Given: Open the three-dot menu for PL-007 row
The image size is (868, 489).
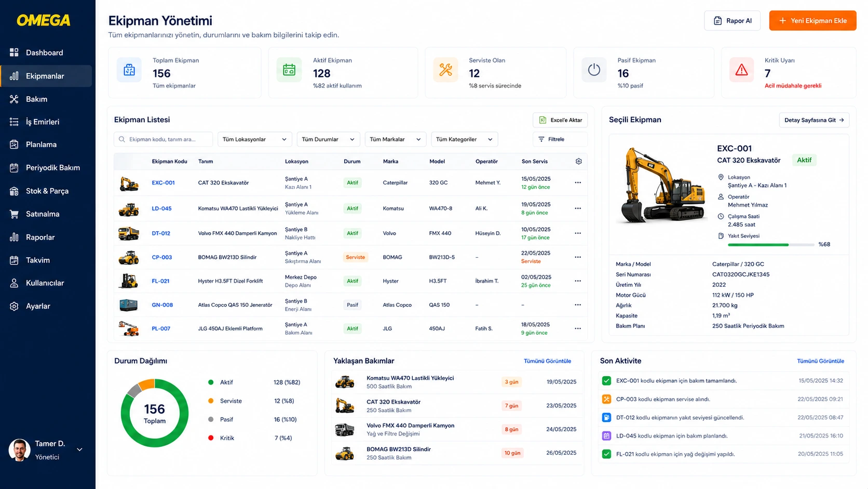Looking at the screenshot, I should coord(578,328).
